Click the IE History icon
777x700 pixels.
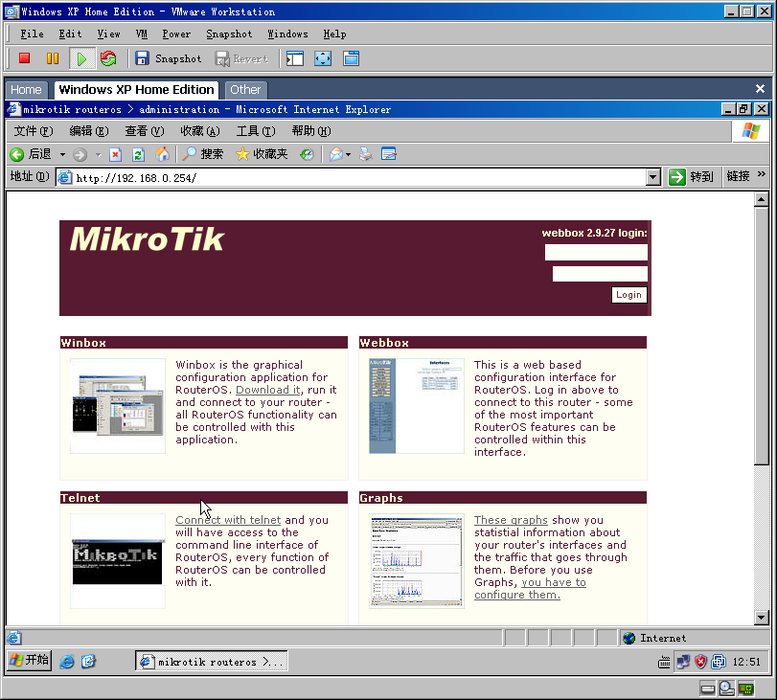coord(307,154)
